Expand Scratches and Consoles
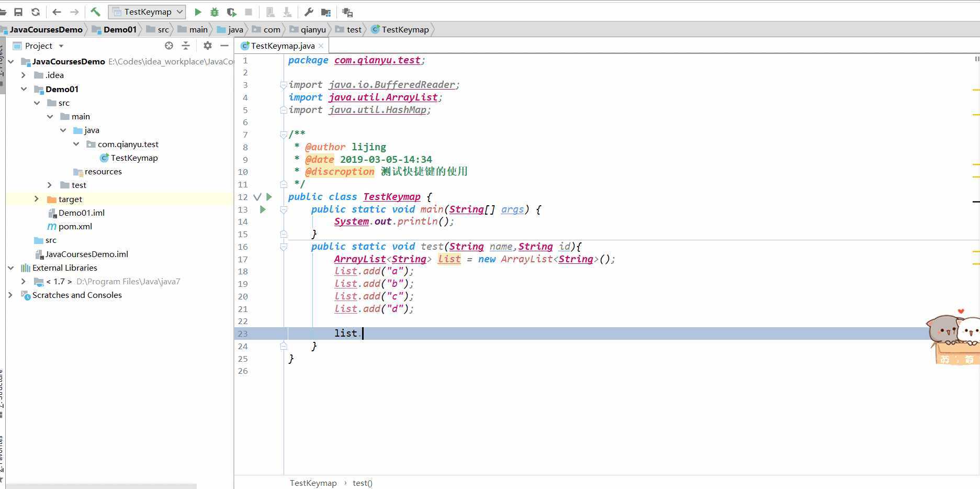This screenshot has height=489, width=980. coord(10,295)
